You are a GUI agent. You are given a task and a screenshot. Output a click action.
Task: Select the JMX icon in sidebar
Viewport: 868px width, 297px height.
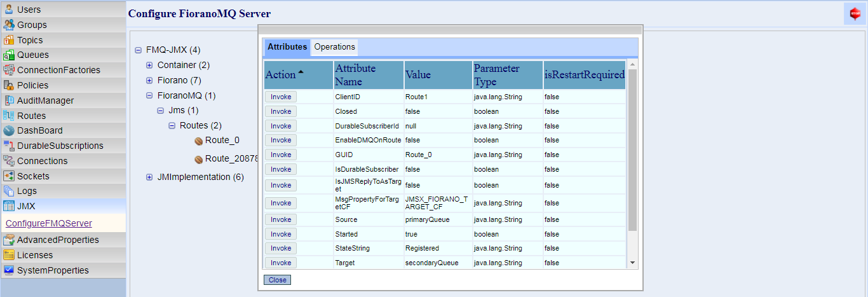[x=9, y=206]
